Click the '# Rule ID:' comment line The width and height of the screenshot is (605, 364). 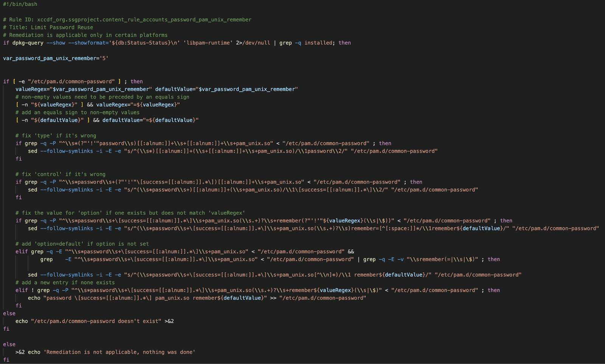click(127, 20)
